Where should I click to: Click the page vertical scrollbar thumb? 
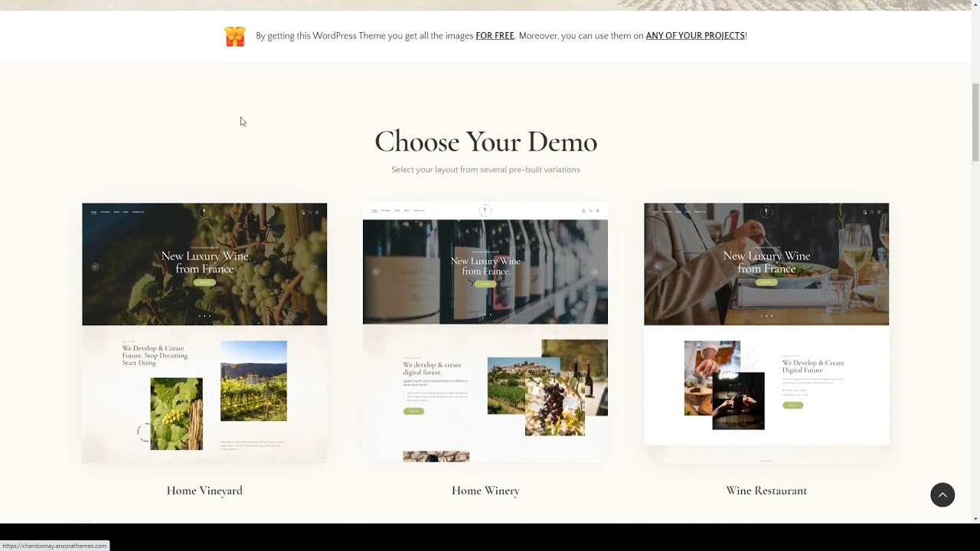click(975, 122)
